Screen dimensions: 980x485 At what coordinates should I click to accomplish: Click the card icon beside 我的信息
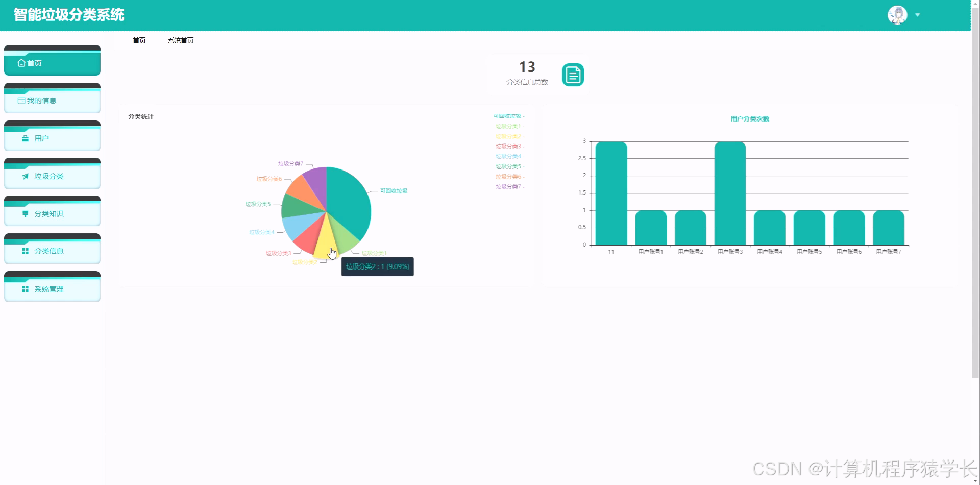[x=21, y=101]
